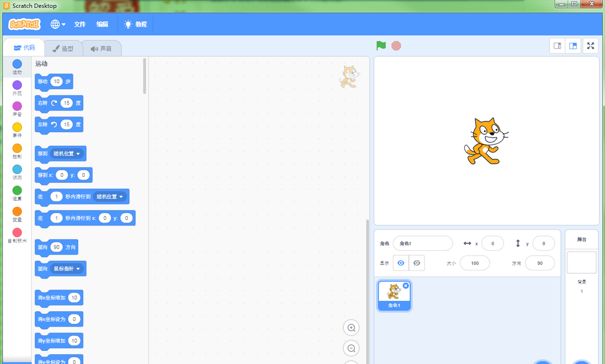The width and height of the screenshot is (605, 364).
Task: Open 随机位置 dropdown in 秒内滑行到 block
Action: tap(110, 196)
